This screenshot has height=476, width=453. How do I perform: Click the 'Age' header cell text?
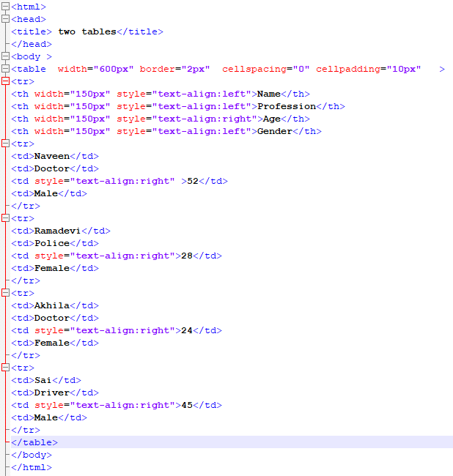pos(272,119)
